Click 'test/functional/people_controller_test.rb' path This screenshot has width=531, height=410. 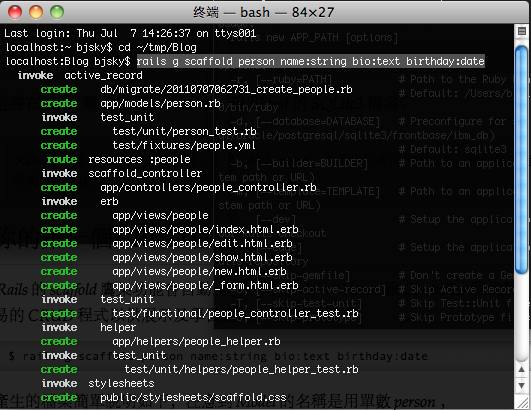[x=235, y=314]
